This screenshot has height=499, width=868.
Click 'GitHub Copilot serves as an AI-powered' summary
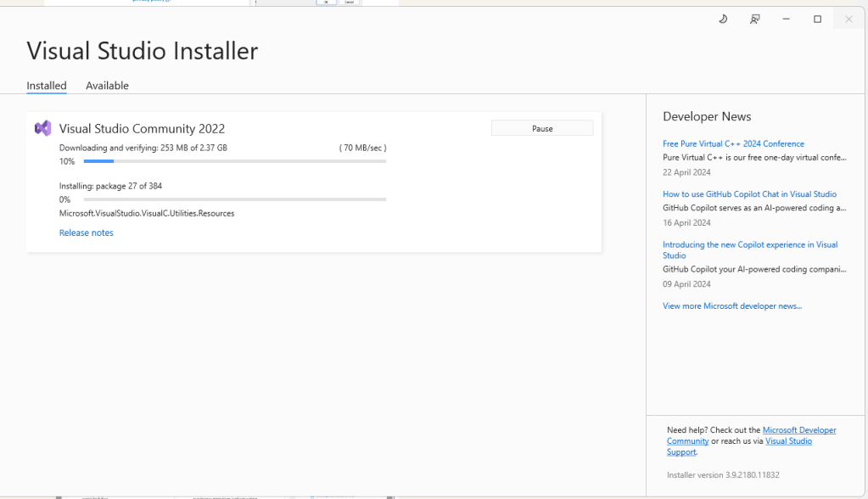click(754, 208)
